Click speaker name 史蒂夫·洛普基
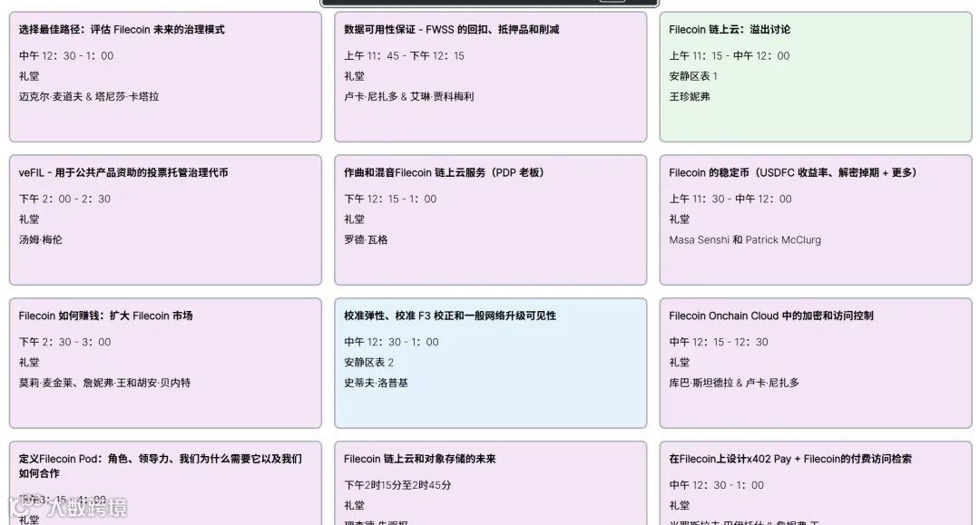The height and width of the screenshot is (525, 980). click(376, 382)
